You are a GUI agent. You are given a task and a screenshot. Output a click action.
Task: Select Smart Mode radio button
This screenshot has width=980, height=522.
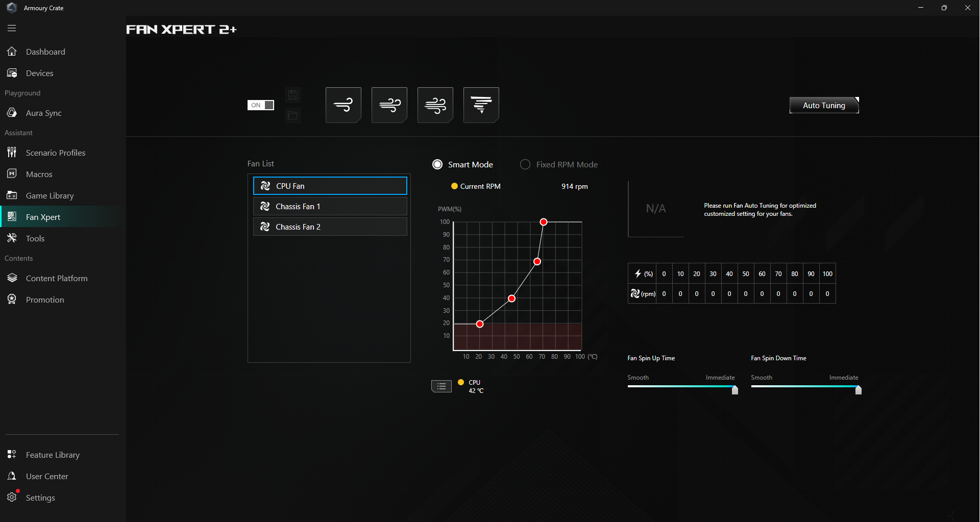click(x=437, y=164)
